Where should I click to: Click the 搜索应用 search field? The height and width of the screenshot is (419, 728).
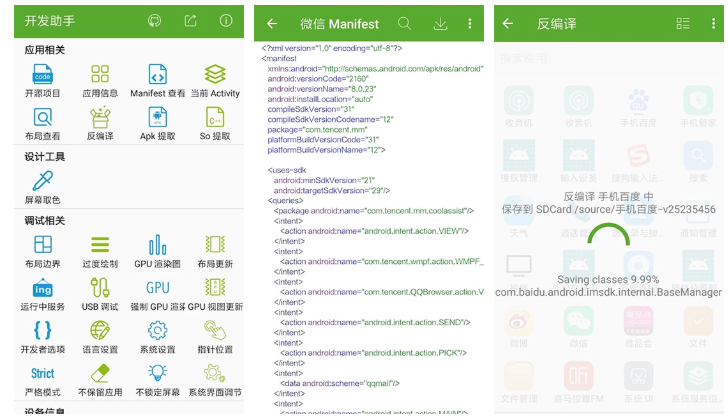(x=609, y=59)
